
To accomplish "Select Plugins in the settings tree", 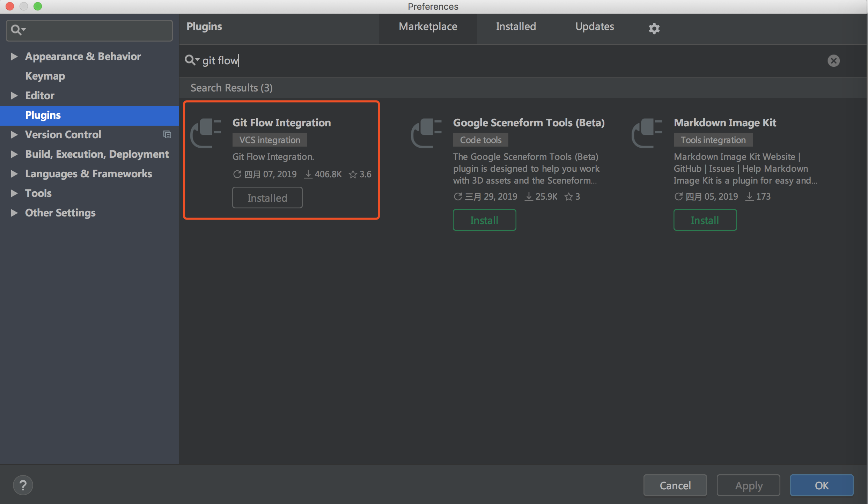I will click(89, 115).
